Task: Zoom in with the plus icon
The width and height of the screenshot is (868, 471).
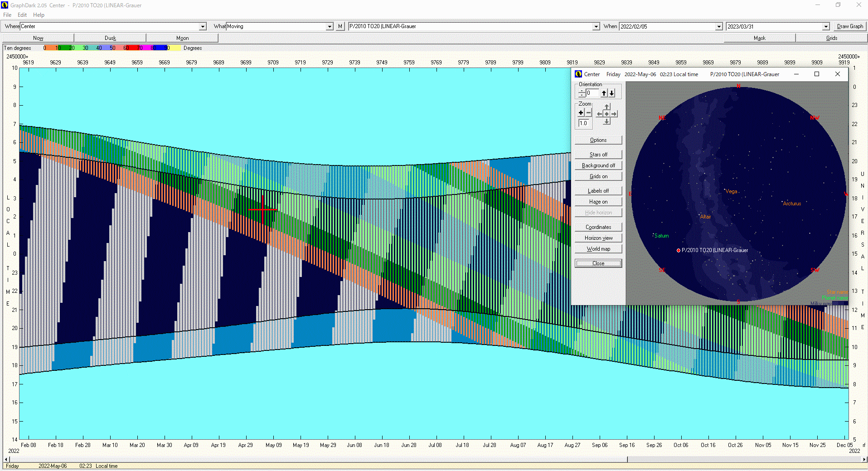Action: [x=581, y=113]
